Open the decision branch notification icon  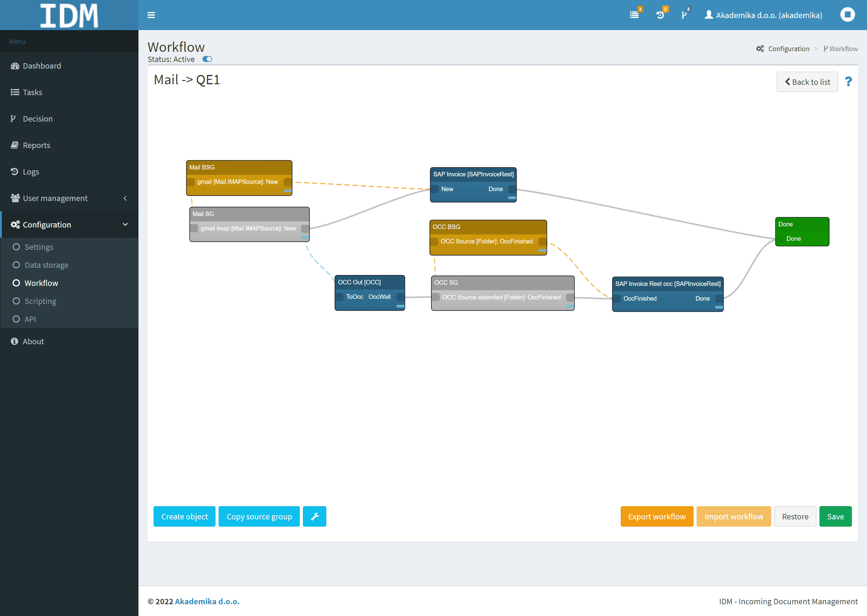(684, 15)
